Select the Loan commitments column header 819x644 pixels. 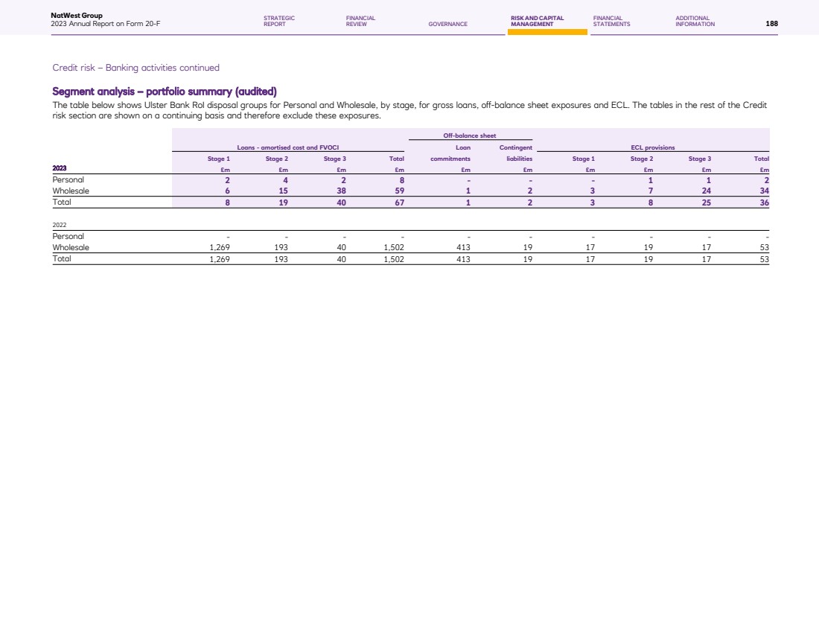pyautogui.click(x=462, y=153)
